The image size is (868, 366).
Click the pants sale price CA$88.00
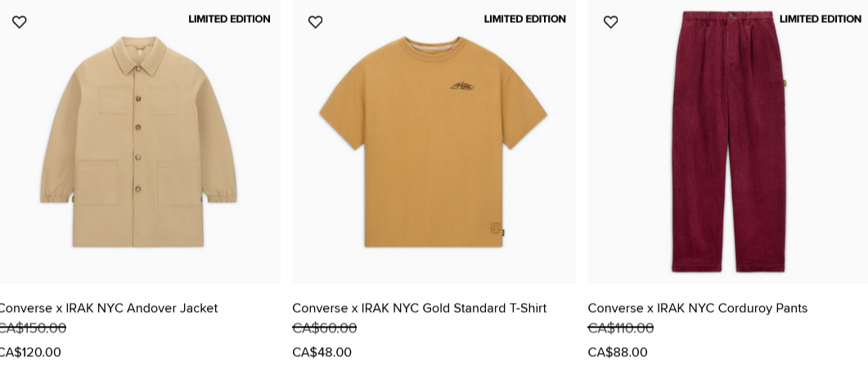(x=617, y=352)
